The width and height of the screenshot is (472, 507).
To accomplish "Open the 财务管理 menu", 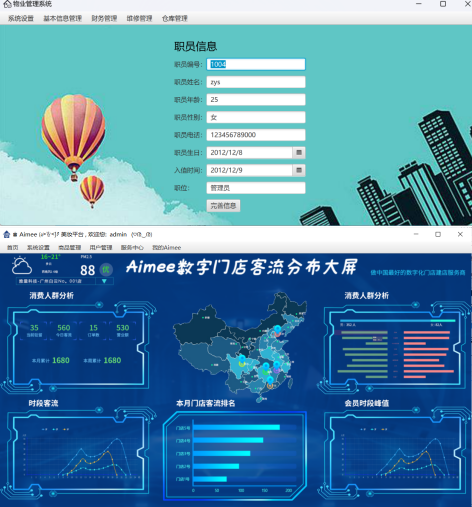I will click(x=104, y=18).
